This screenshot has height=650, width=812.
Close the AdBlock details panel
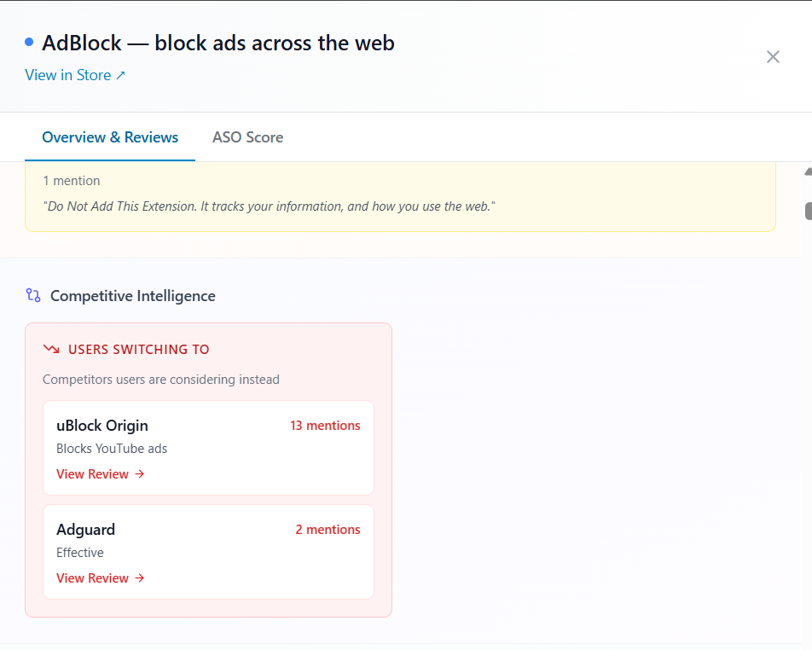[x=773, y=57]
